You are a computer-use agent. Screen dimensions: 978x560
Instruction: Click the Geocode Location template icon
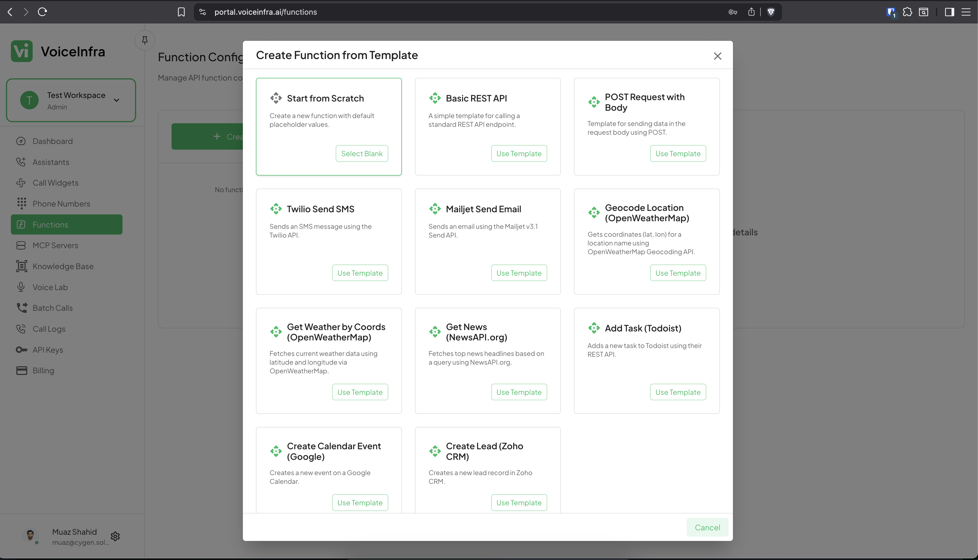[x=594, y=213]
